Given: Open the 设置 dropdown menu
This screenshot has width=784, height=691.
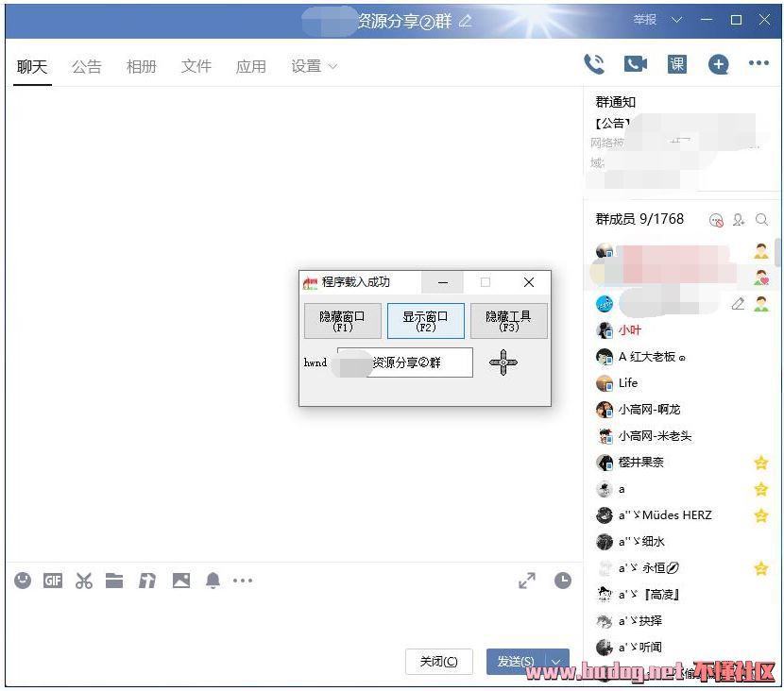Looking at the screenshot, I should (314, 66).
